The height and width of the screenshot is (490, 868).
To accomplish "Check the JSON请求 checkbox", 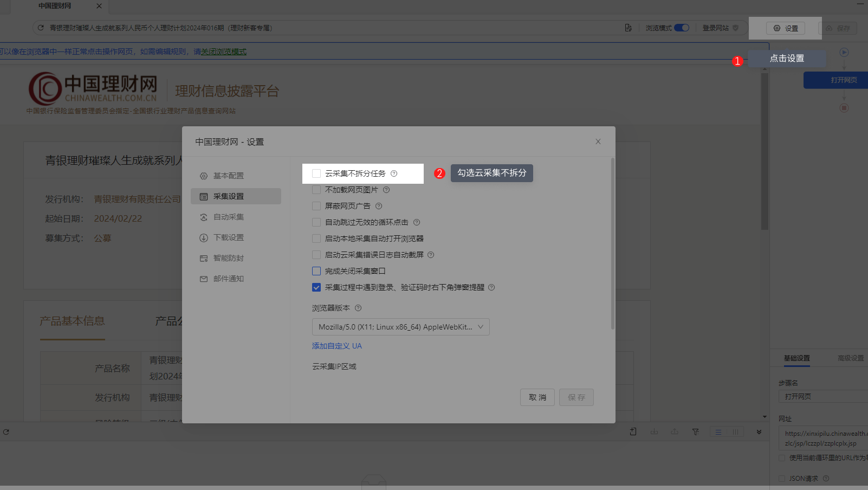I will [782, 479].
